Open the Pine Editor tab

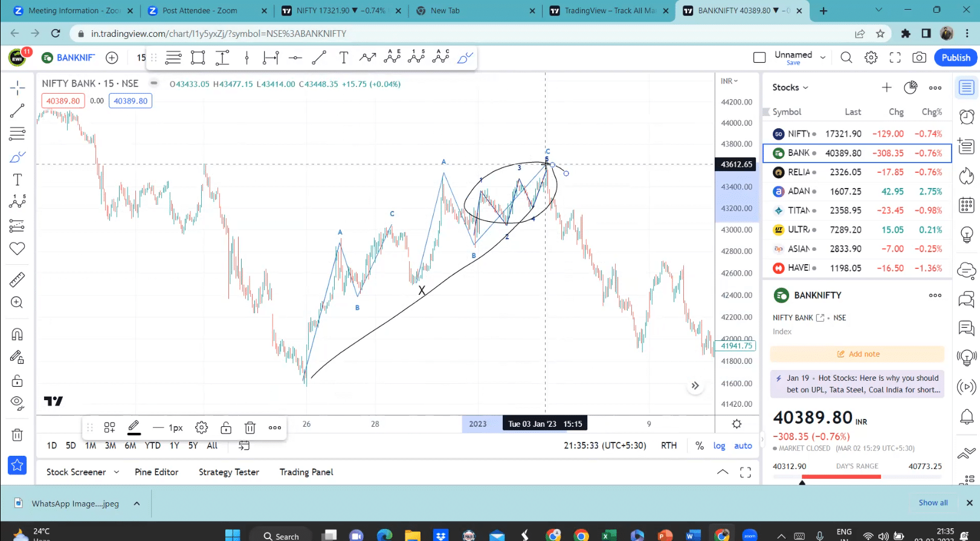156,472
